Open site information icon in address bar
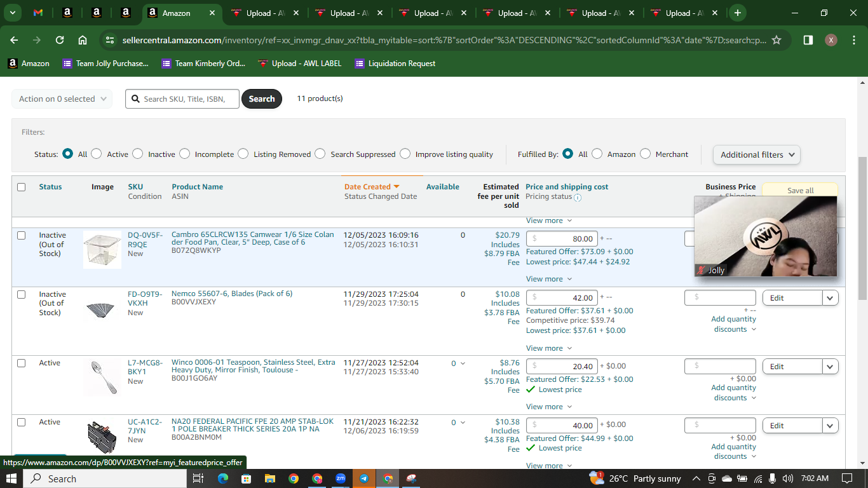 [x=110, y=40]
